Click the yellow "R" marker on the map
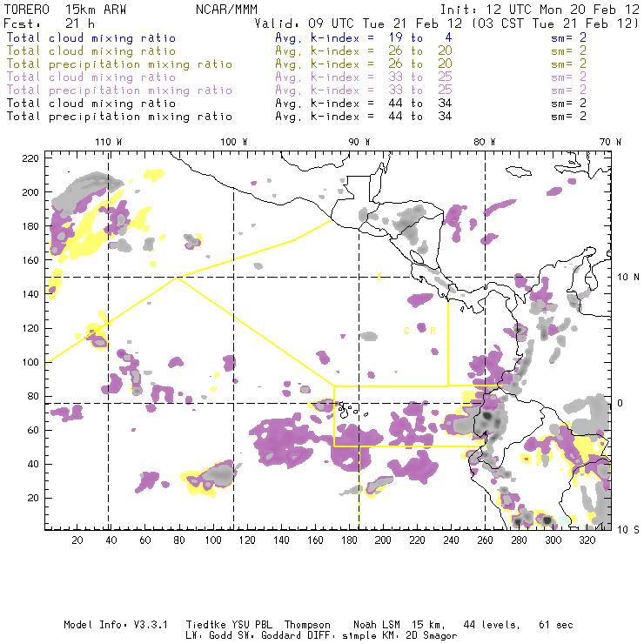This screenshot has width=644, height=644. [433, 331]
